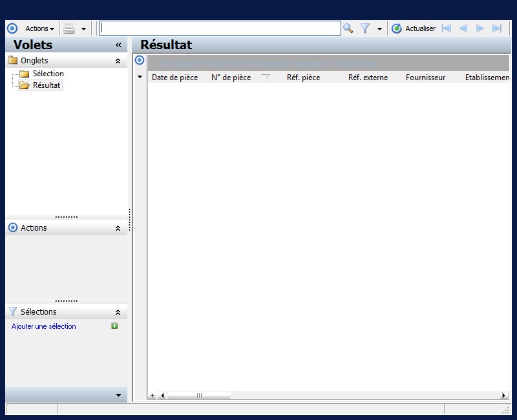Sort by N° de pièce column
The width and height of the screenshot is (517, 420).
tap(231, 78)
